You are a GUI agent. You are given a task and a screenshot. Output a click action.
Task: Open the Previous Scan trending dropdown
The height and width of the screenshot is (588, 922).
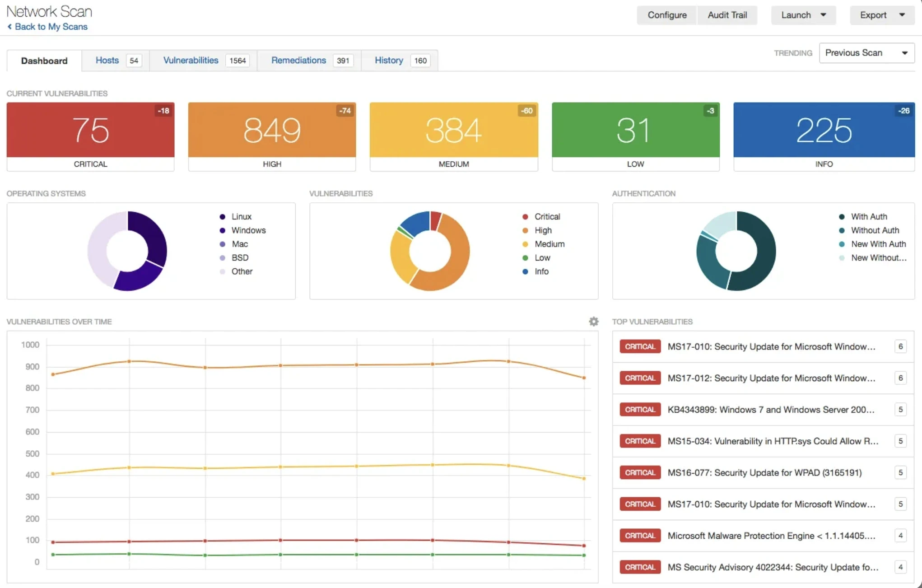pyautogui.click(x=866, y=53)
